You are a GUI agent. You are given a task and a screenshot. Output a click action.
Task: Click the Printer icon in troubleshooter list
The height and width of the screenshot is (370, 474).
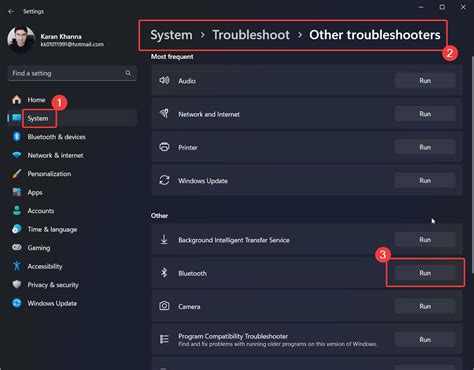point(164,147)
